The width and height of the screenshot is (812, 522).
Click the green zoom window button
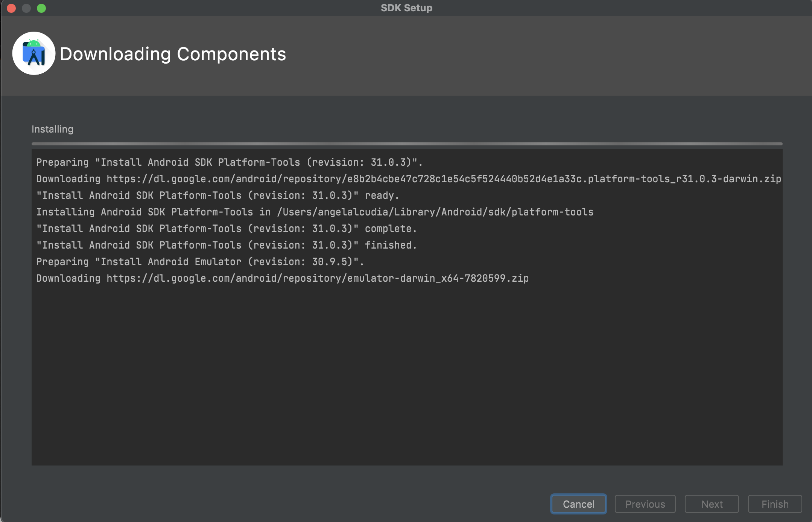tap(41, 8)
